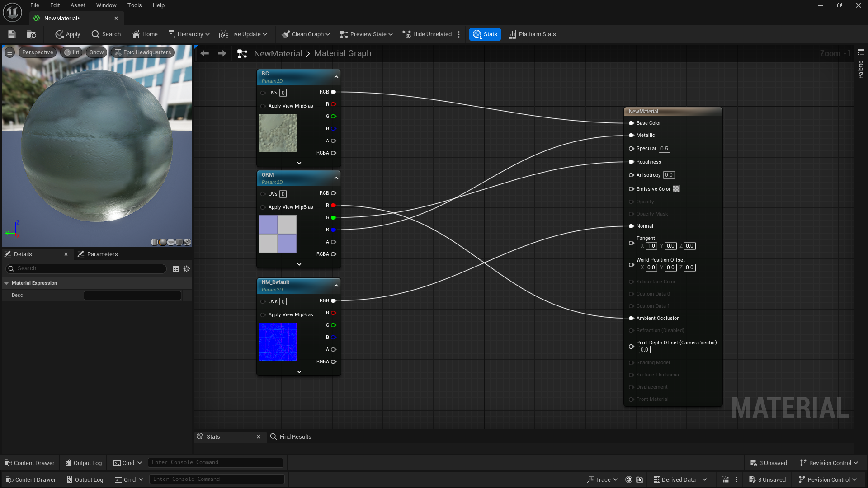The image size is (868, 488).
Task: Use custom mesh preview shape icon
Action: [187, 242]
